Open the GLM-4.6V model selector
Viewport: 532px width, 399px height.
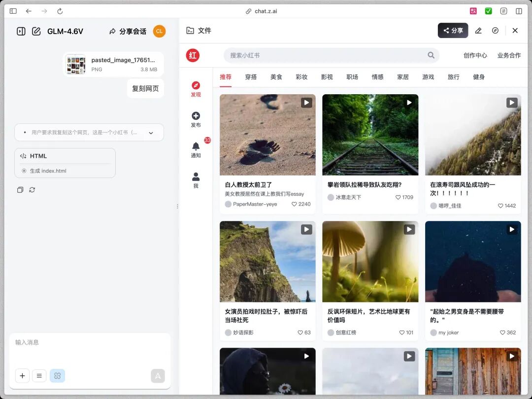tap(65, 32)
